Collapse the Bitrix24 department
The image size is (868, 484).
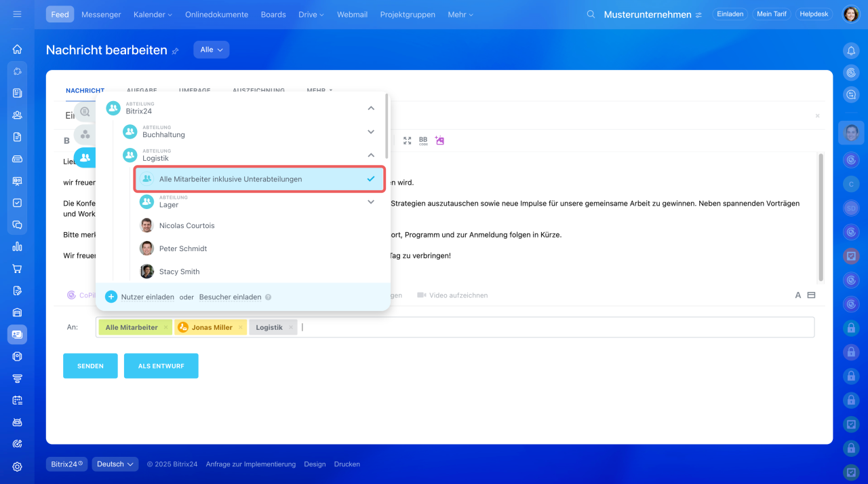tap(371, 108)
